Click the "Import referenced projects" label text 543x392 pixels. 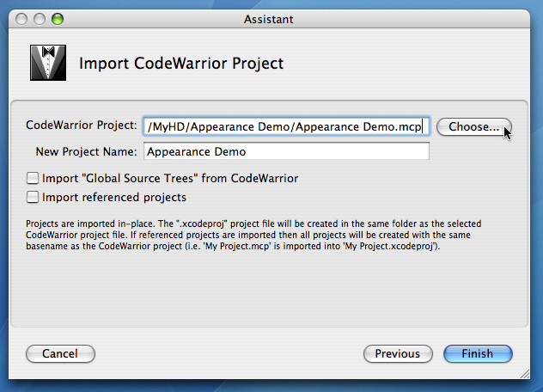(x=114, y=198)
